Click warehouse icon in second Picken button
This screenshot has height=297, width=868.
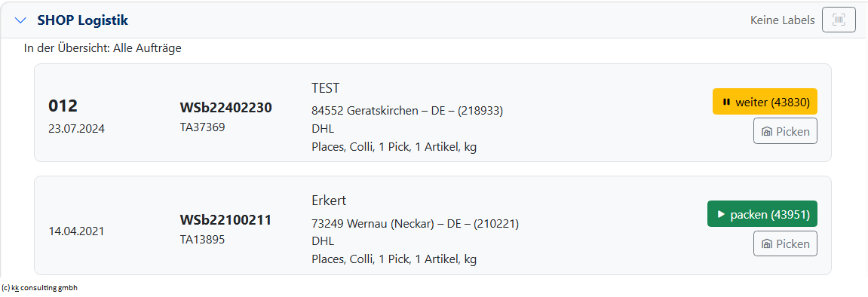tap(767, 244)
